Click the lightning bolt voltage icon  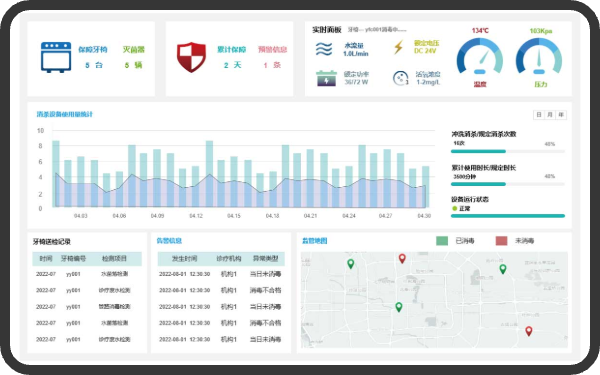click(x=398, y=47)
